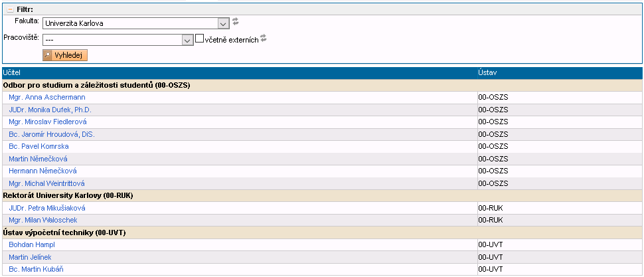Screen dimensions: 644x277
Task: Open the Fakulta dropdown
Action: tap(224, 23)
